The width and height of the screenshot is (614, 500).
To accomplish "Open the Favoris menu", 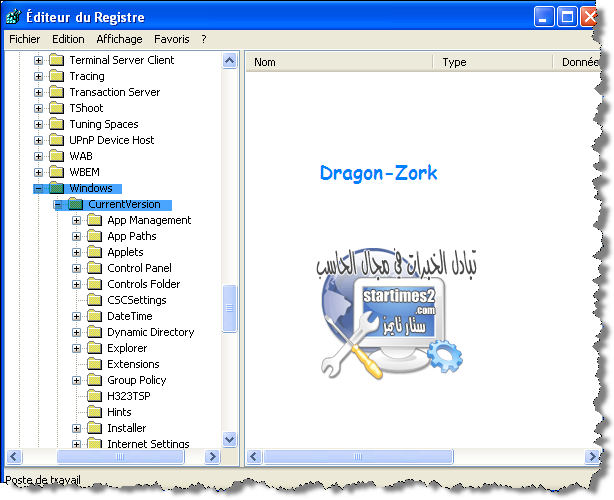I will pos(172,39).
